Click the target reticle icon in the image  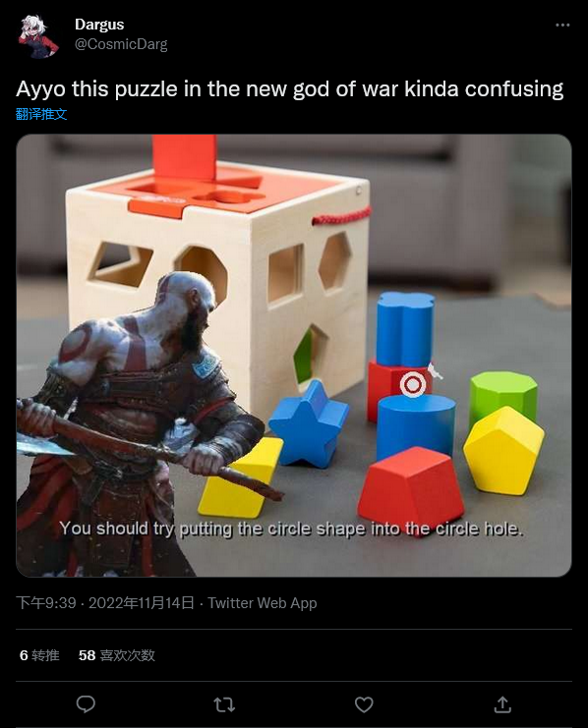[413, 385]
